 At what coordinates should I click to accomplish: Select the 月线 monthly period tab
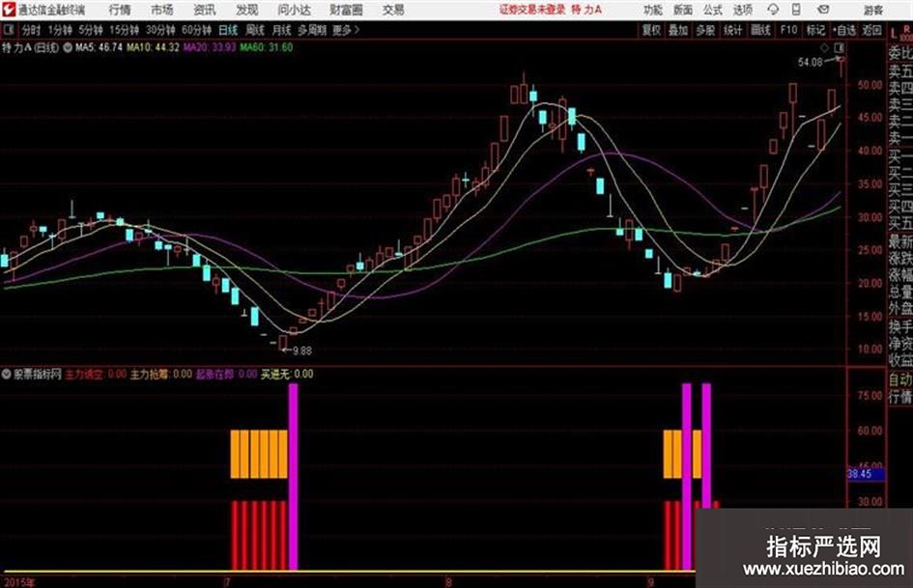[282, 30]
